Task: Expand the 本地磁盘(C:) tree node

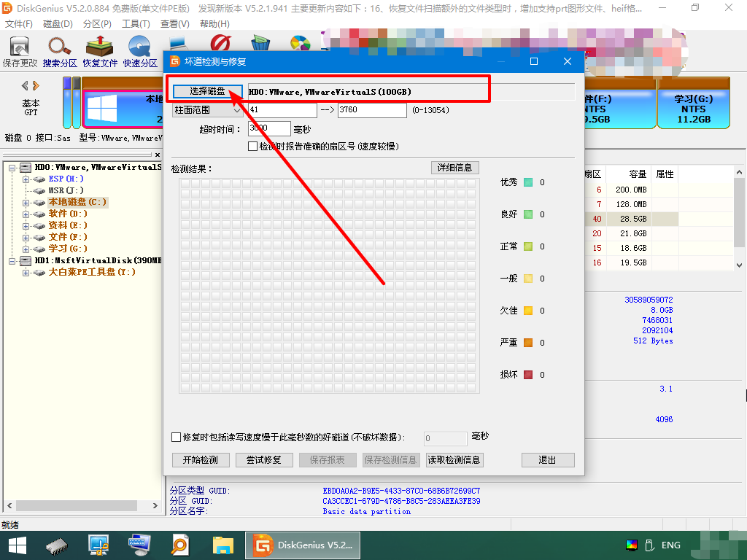Action: click(x=26, y=202)
